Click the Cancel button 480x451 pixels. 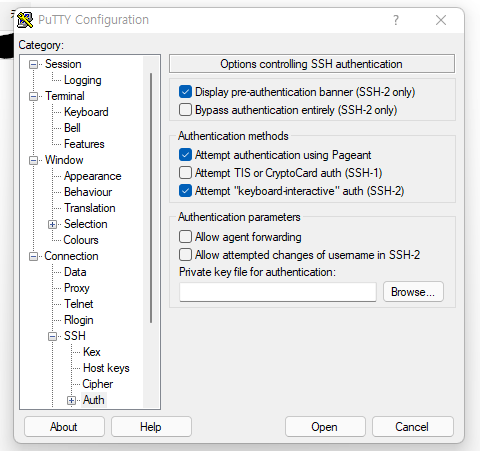coord(413,427)
